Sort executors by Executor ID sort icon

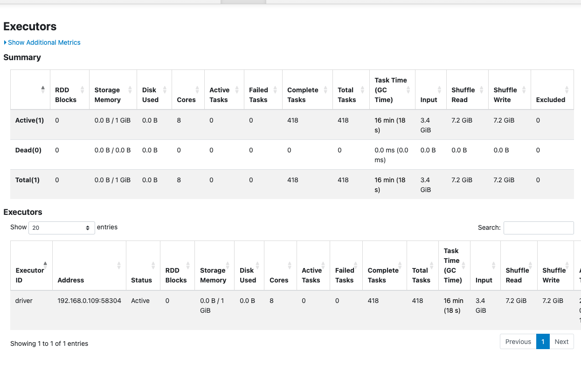(45, 265)
